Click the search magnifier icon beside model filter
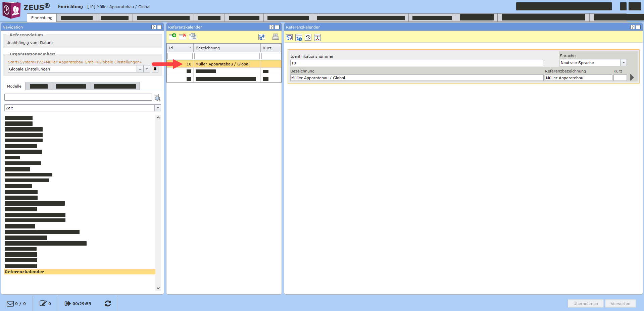Viewport: 644px width, 311px height. 157,98
